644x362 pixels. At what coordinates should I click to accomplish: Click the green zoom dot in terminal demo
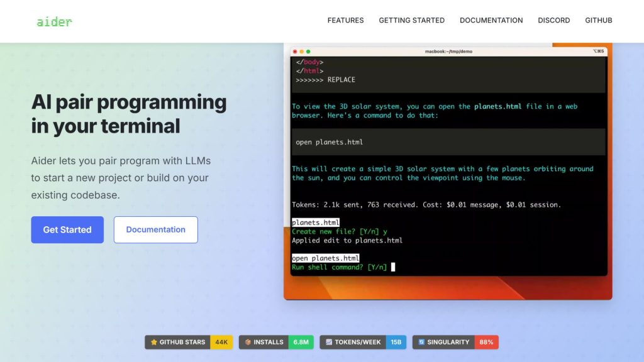point(308,52)
